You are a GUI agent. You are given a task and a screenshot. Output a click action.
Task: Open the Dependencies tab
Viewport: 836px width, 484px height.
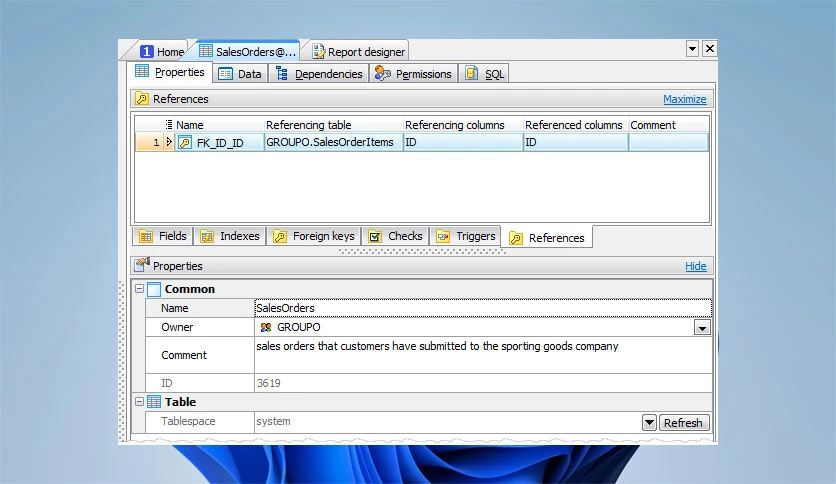[x=319, y=74]
